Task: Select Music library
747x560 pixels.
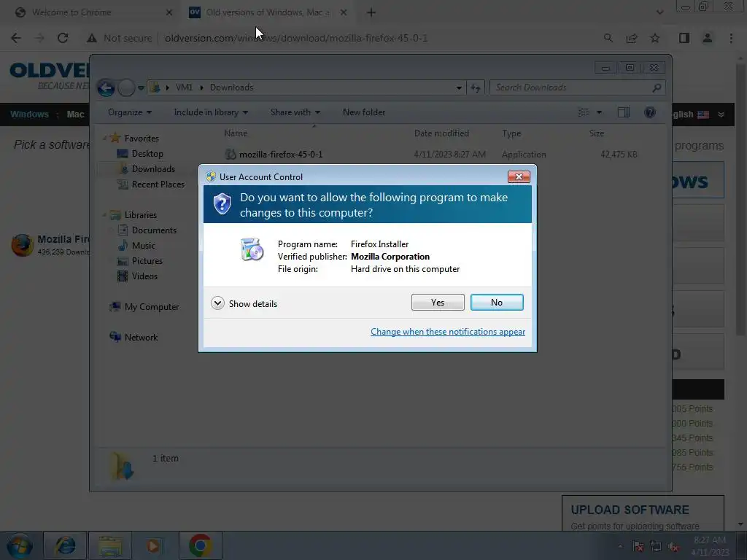Action: 143,246
